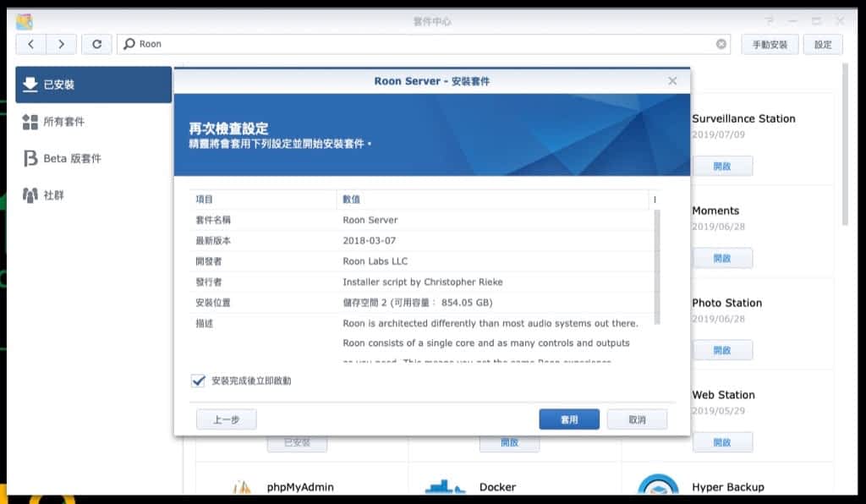Select the Roon Server name value
866x504 pixels.
tap(370, 220)
